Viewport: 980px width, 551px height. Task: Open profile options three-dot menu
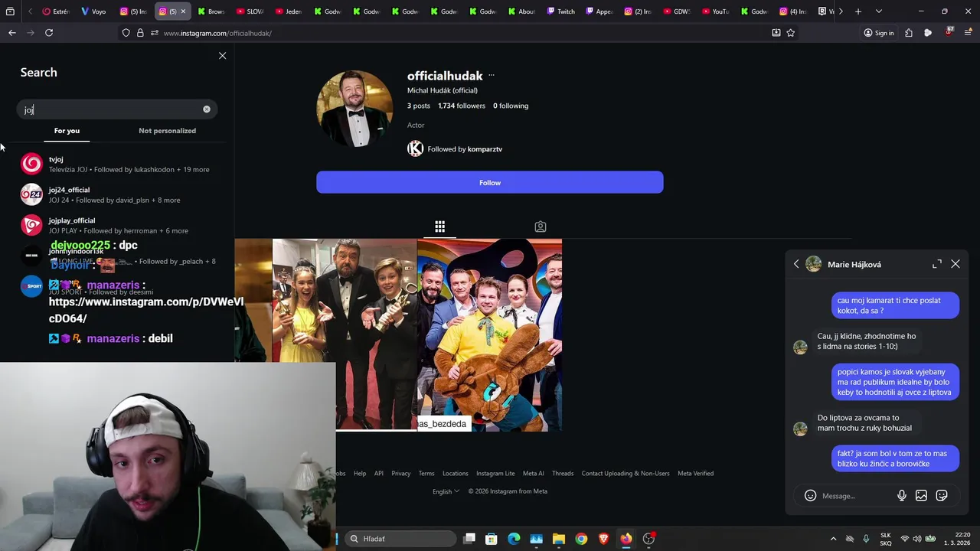(x=492, y=76)
